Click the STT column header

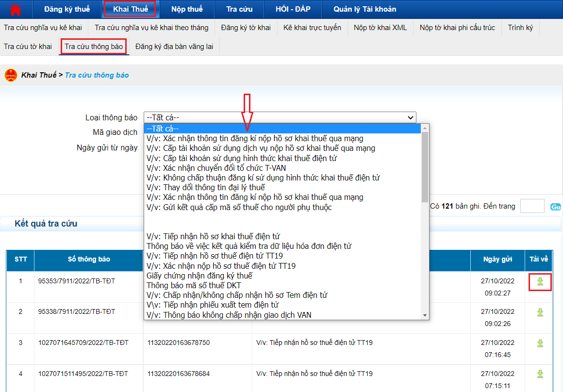(x=20, y=259)
